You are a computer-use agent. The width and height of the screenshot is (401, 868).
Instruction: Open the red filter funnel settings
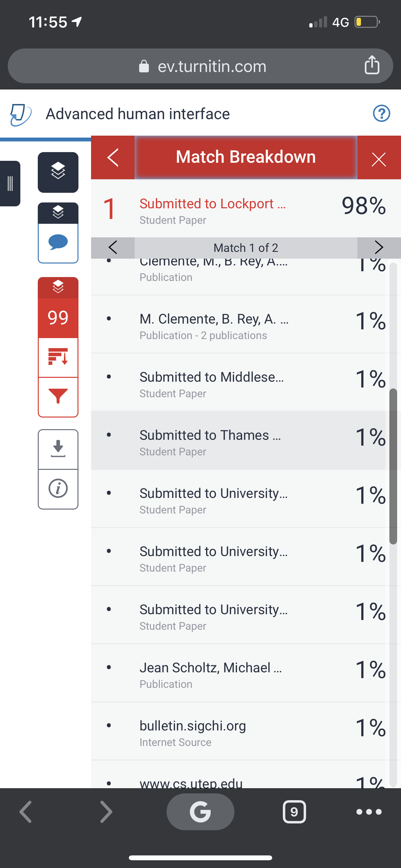pyautogui.click(x=58, y=397)
